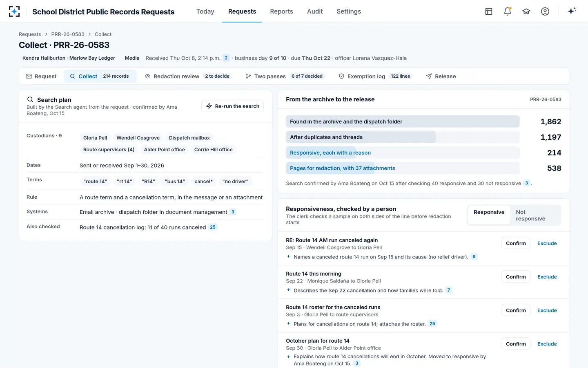Image resolution: width=588 pixels, height=368 pixels.
Task: Click the Media requester tag
Action: 132,58
